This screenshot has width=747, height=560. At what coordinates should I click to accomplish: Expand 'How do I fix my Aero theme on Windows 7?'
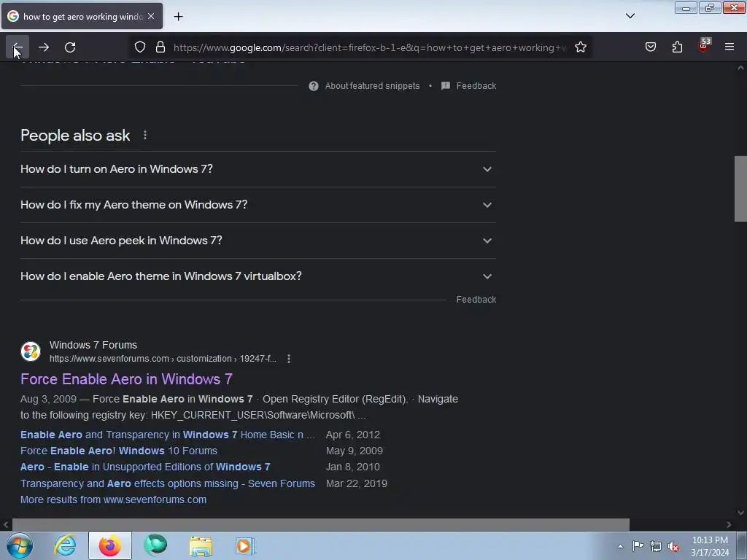[258, 205]
